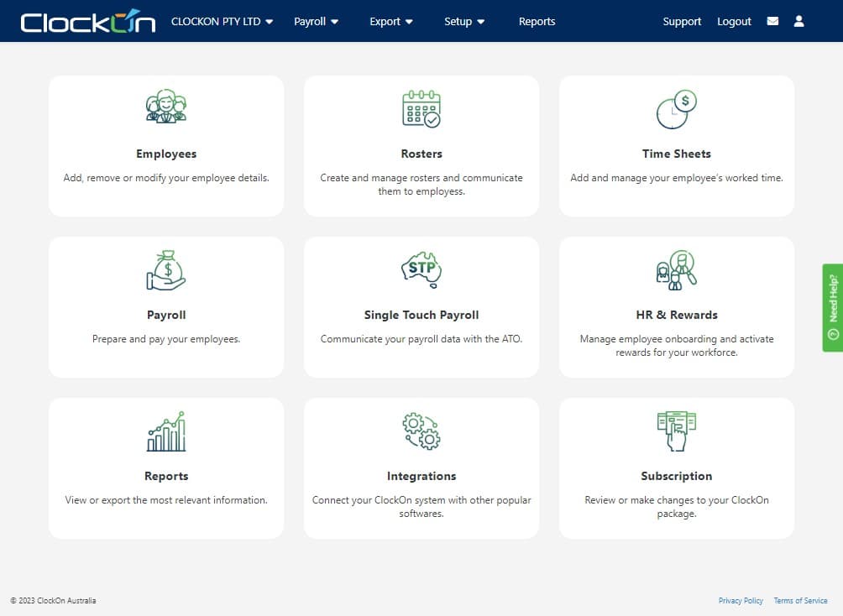
Task: Click the ClockOn logo
Action: tap(87, 22)
